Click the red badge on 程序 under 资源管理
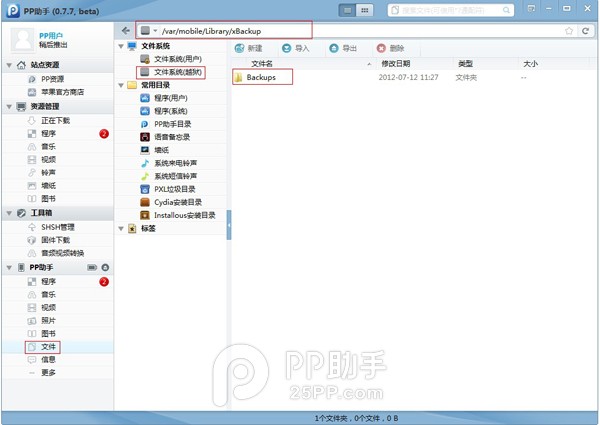 [104, 134]
